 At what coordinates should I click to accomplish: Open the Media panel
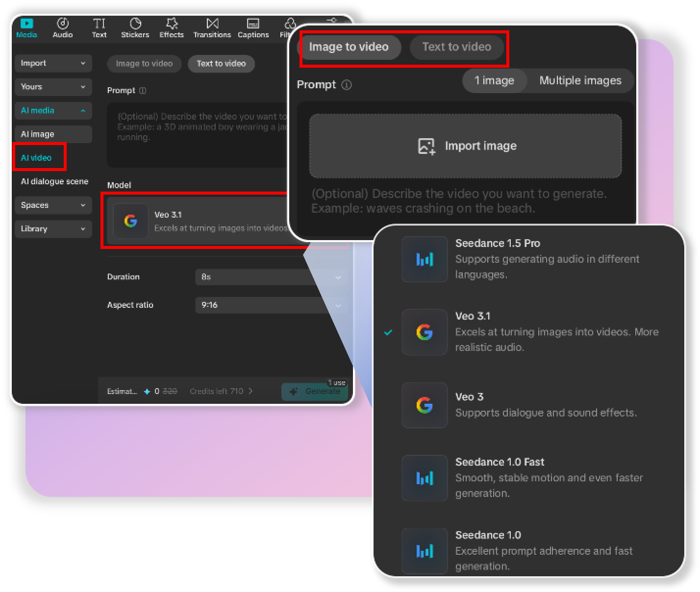26,27
